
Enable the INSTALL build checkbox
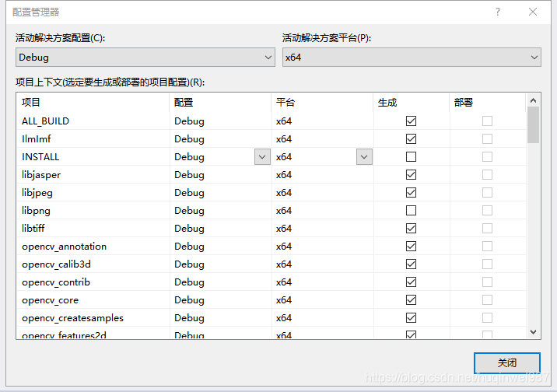411,157
